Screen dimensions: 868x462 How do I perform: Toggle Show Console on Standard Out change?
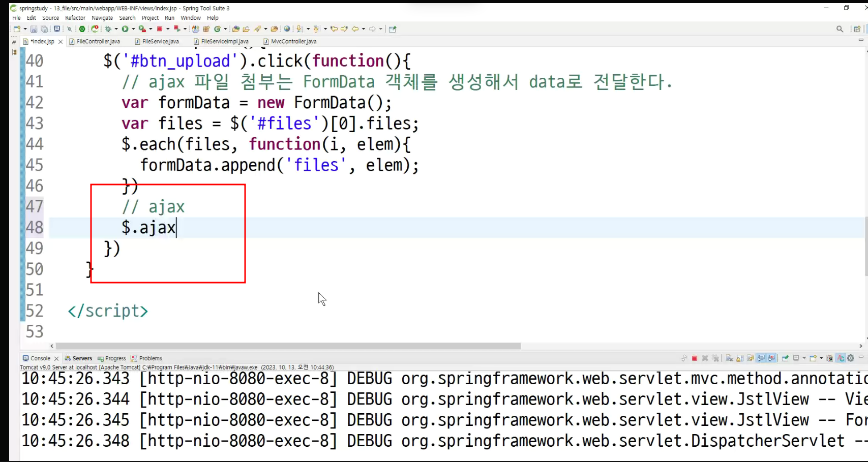click(761, 358)
